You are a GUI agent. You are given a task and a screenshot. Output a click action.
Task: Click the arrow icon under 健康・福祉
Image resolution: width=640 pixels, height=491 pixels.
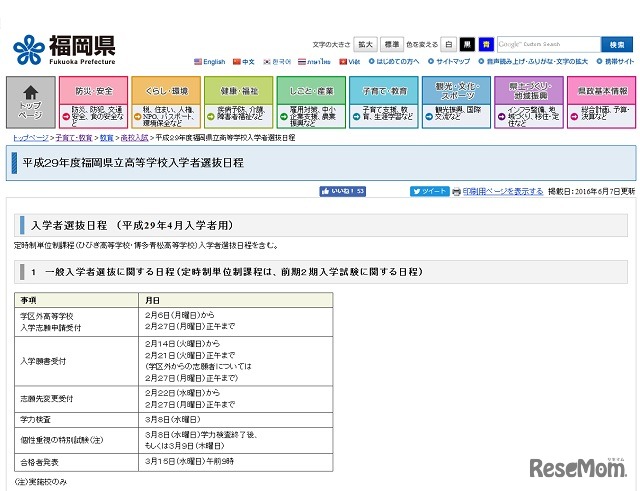pos(211,116)
